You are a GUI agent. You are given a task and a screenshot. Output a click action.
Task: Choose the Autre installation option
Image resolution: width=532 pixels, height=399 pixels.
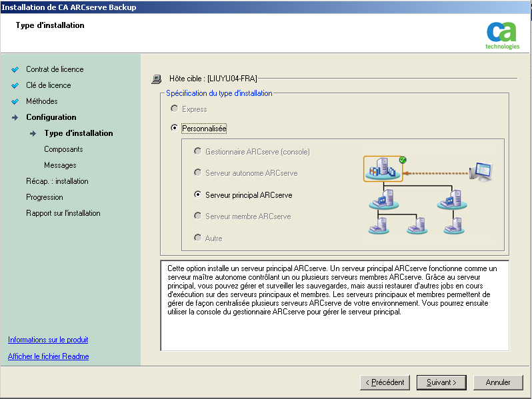[x=197, y=237]
